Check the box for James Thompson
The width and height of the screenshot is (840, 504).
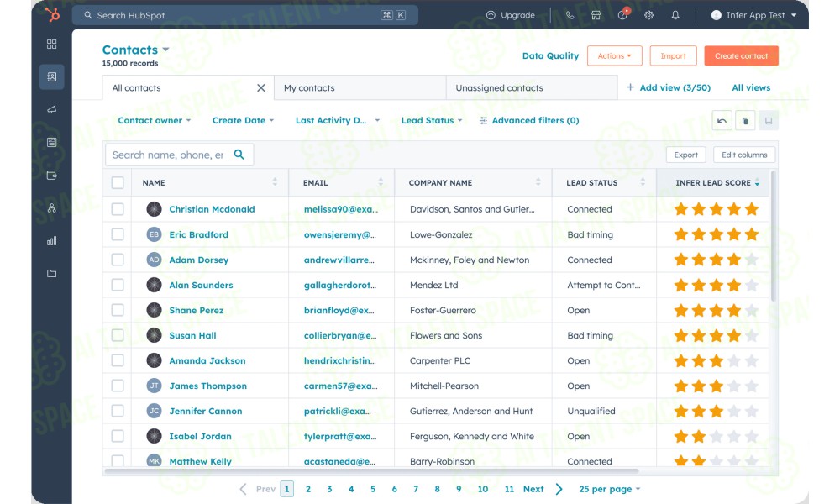point(118,385)
